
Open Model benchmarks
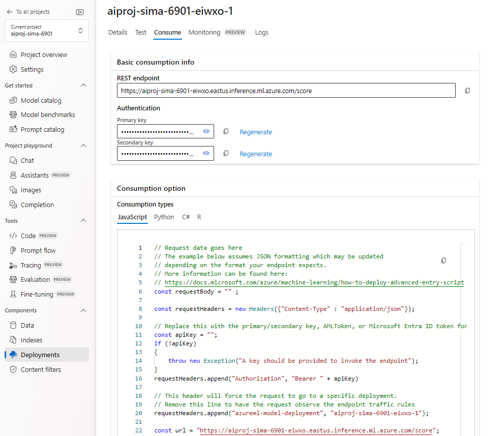pos(48,115)
